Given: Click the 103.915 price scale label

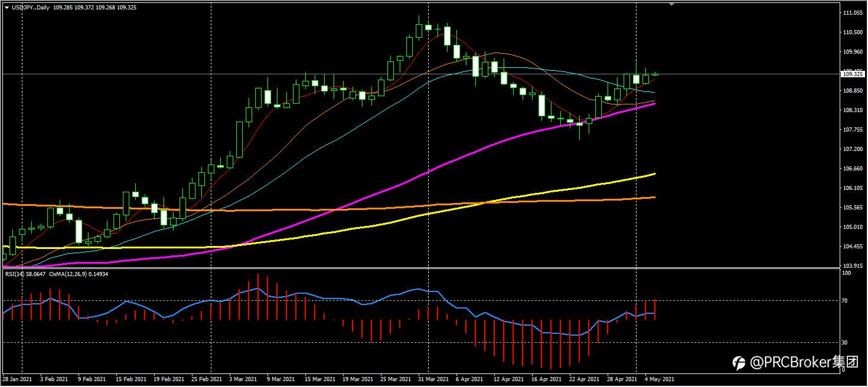Looking at the screenshot, I should coord(853,266).
